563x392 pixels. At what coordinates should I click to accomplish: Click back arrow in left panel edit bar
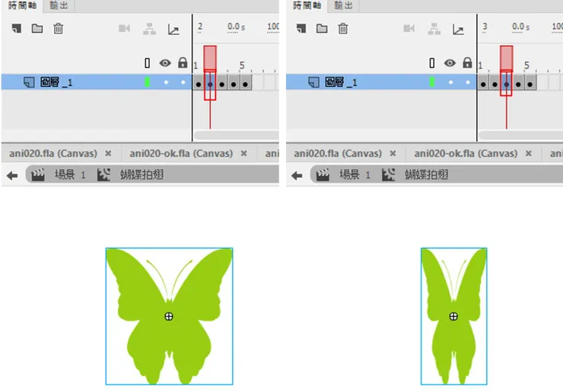[12, 176]
